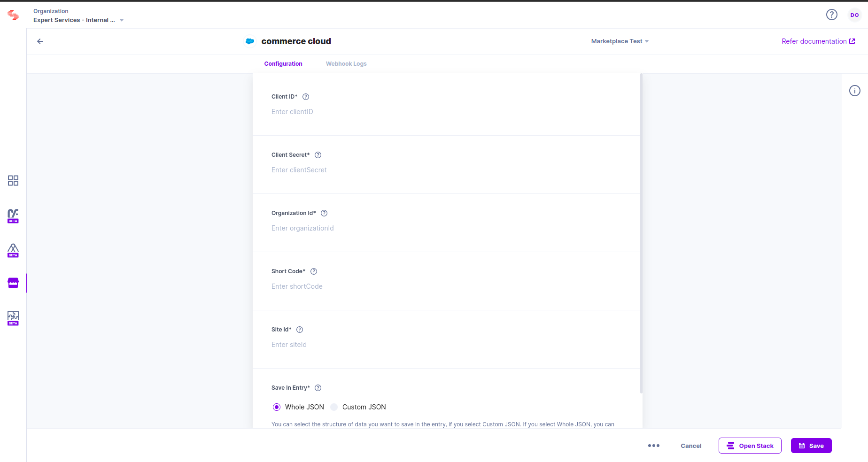Screen dimensions: 868x462
Task: Show help tooltip for Organization Id
Action: 324,213
